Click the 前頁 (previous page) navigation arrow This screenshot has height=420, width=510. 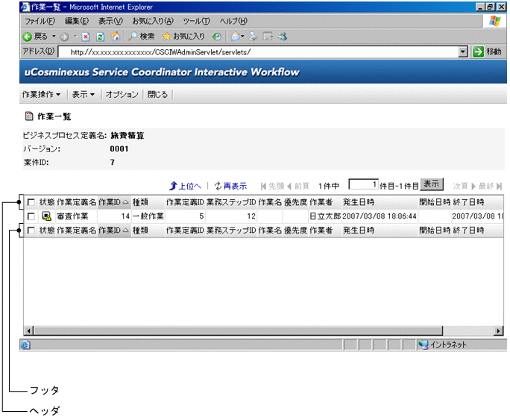click(x=289, y=186)
